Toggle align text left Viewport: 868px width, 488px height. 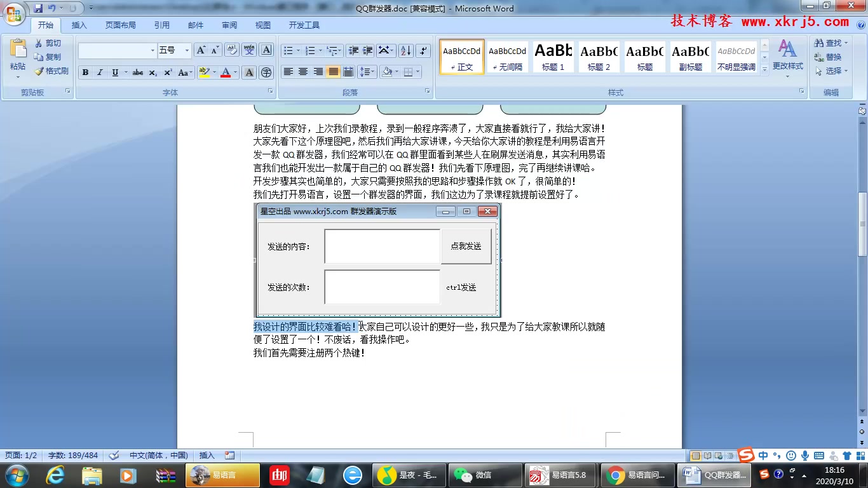click(288, 72)
